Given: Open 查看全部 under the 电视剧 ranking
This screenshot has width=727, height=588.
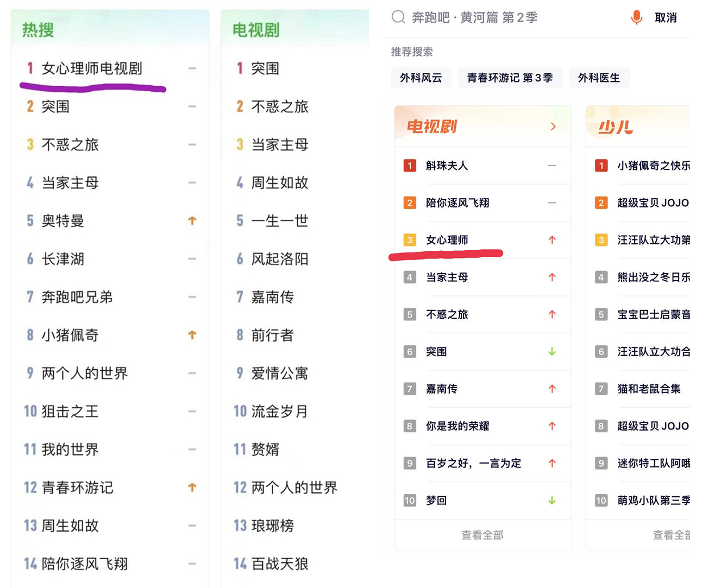Looking at the screenshot, I should (x=482, y=535).
